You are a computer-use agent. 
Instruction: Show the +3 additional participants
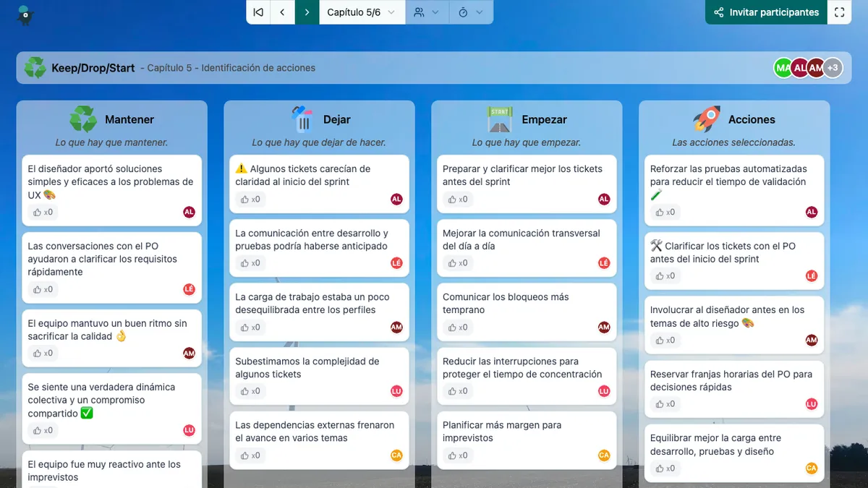[833, 68]
